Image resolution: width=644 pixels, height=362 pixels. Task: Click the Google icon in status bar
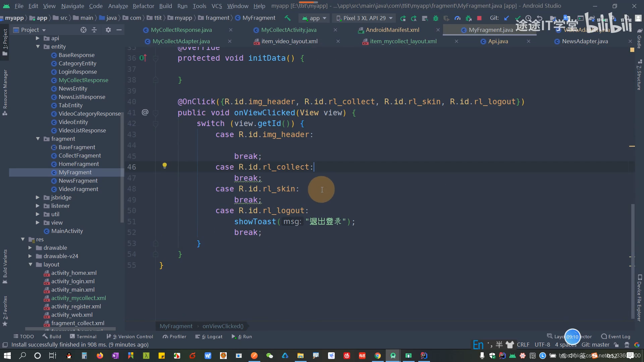[x=637, y=345]
